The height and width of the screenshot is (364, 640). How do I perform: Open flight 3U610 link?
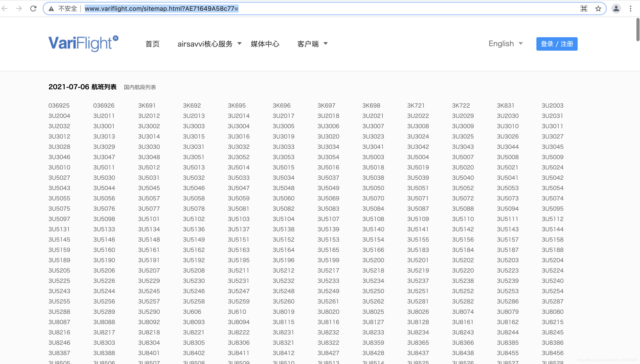tap(237, 312)
